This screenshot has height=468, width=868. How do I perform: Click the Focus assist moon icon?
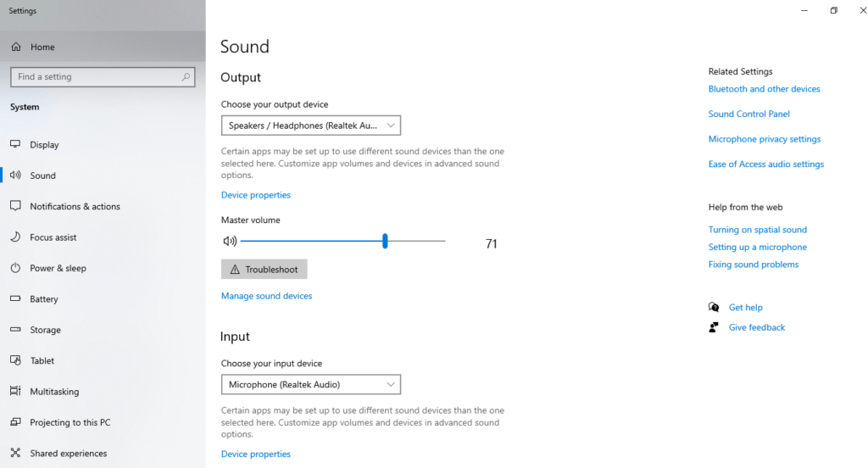[x=15, y=237]
